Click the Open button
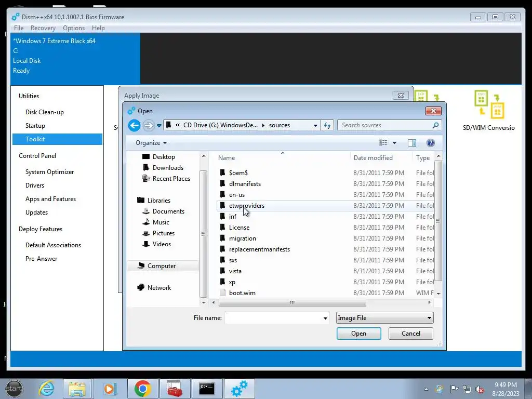Viewport: 532px width, 399px height. click(358, 334)
